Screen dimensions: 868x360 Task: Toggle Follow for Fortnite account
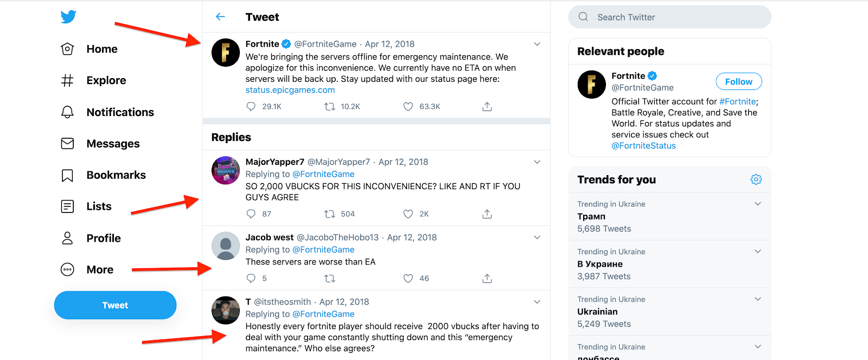pos(738,81)
